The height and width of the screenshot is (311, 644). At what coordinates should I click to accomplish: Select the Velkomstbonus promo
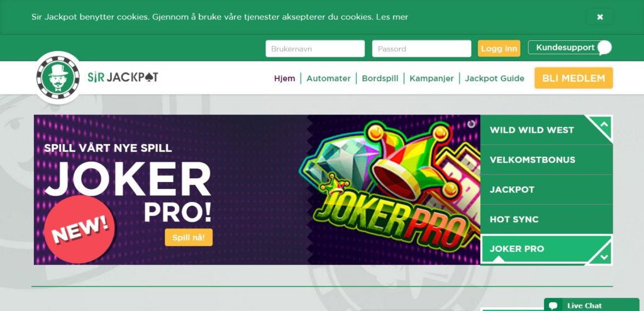tap(547, 160)
